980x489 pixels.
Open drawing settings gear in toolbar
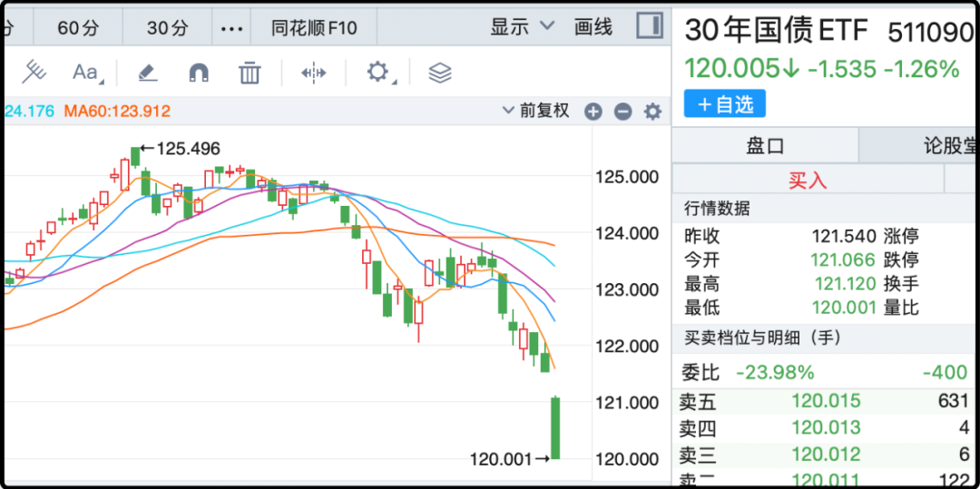point(377,72)
